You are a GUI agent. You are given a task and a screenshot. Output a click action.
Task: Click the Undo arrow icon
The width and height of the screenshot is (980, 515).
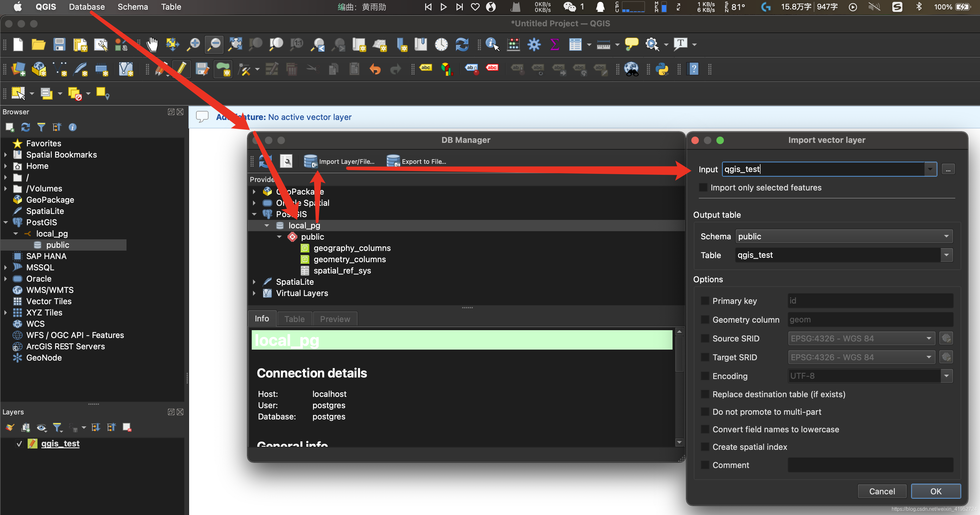click(x=375, y=69)
